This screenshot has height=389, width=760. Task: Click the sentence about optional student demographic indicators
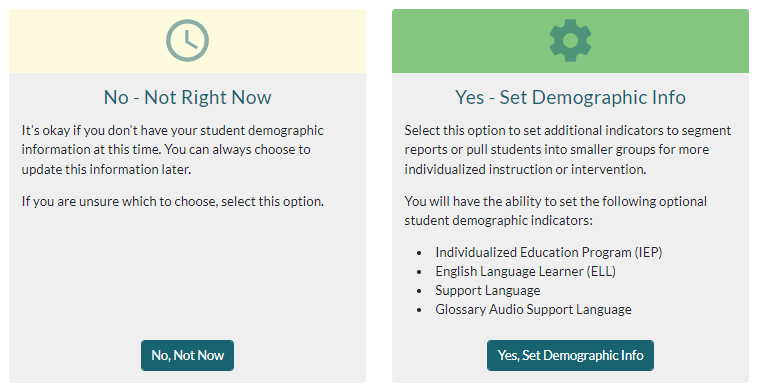555,211
